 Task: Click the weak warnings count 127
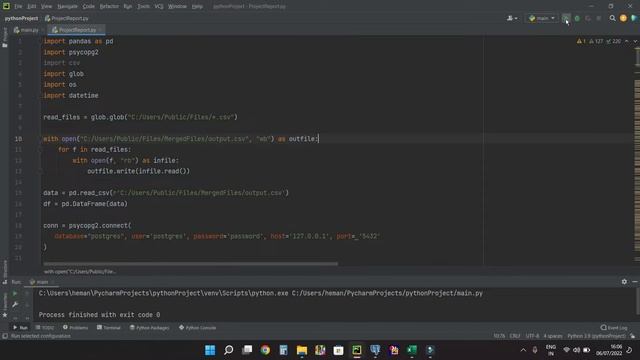pos(596,41)
